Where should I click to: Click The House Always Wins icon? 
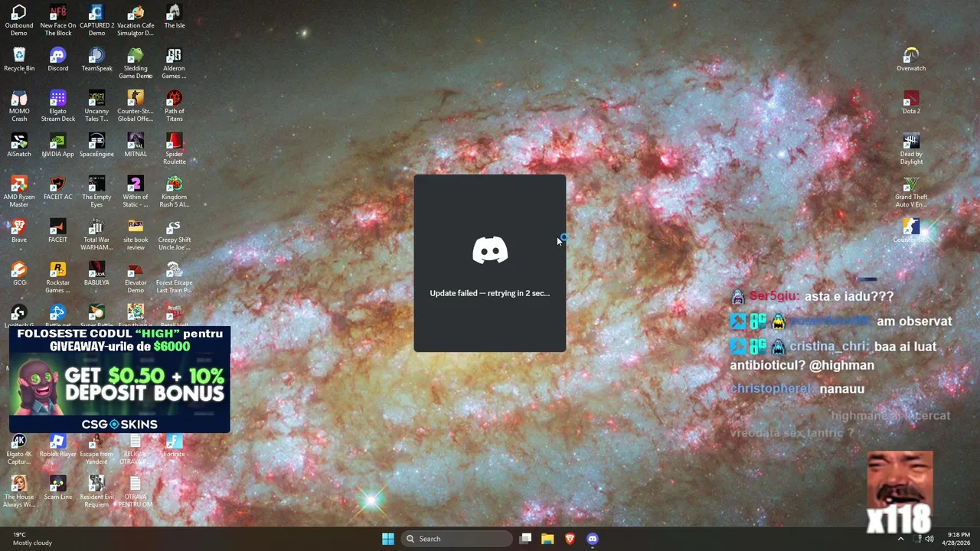(x=19, y=492)
